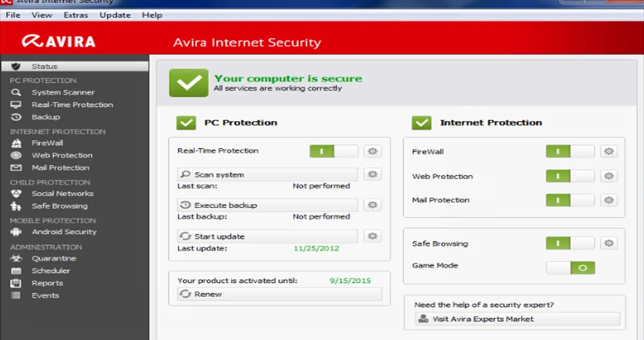Click the Reports clipboard icon
Viewport: 644px width, 340px height.
16,283
